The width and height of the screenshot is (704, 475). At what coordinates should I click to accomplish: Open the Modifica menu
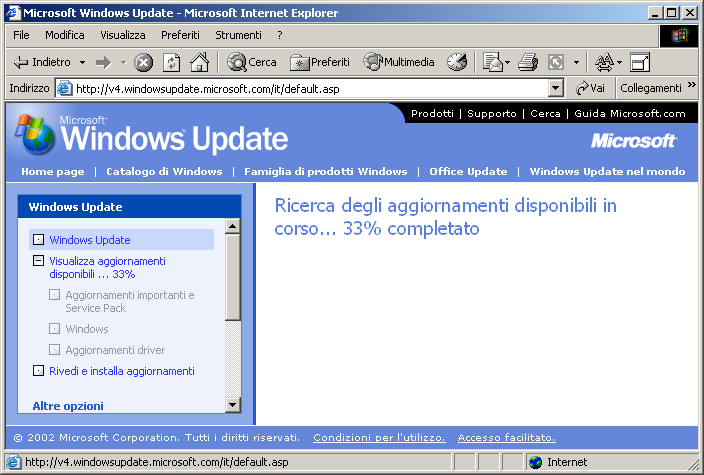pyautogui.click(x=65, y=35)
